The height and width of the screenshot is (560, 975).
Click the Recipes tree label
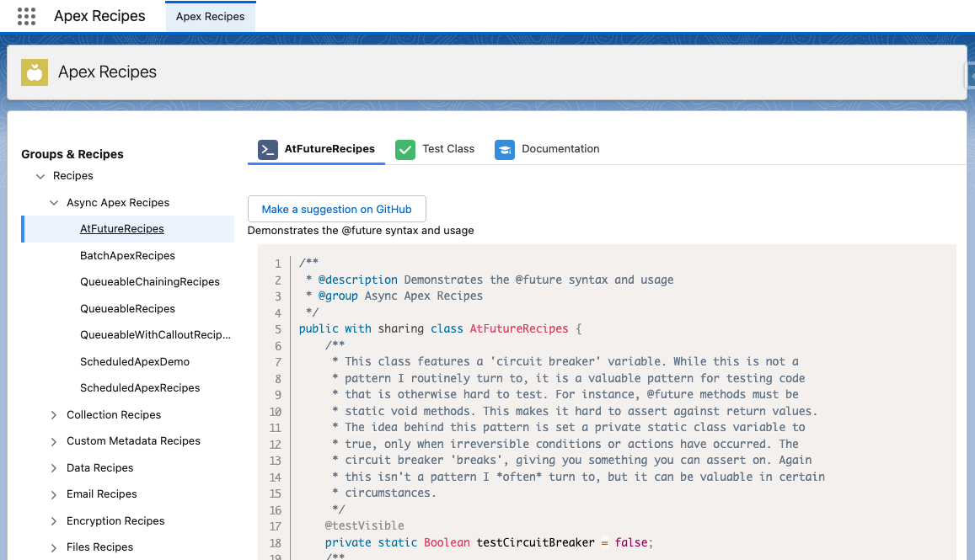pyautogui.click(x=72, y=176)
